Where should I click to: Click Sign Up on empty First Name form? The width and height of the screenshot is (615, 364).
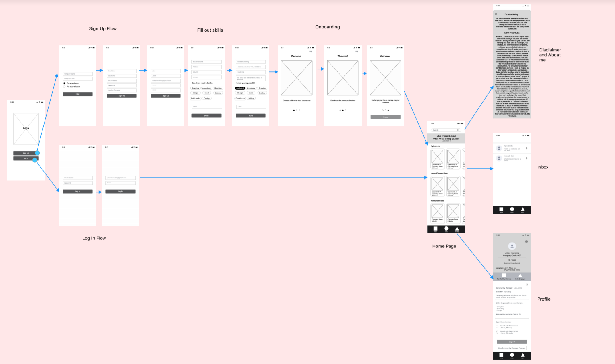tap(121, 96)
